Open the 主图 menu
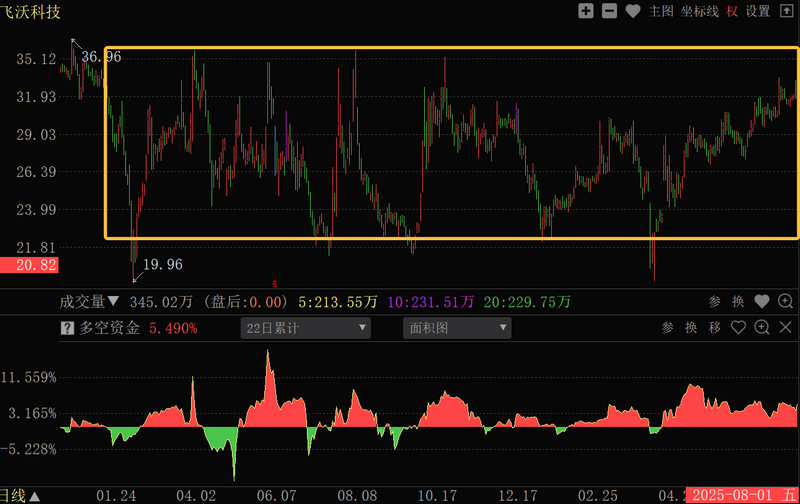Screen dimensions: 800x504 [x=660, y=11]
